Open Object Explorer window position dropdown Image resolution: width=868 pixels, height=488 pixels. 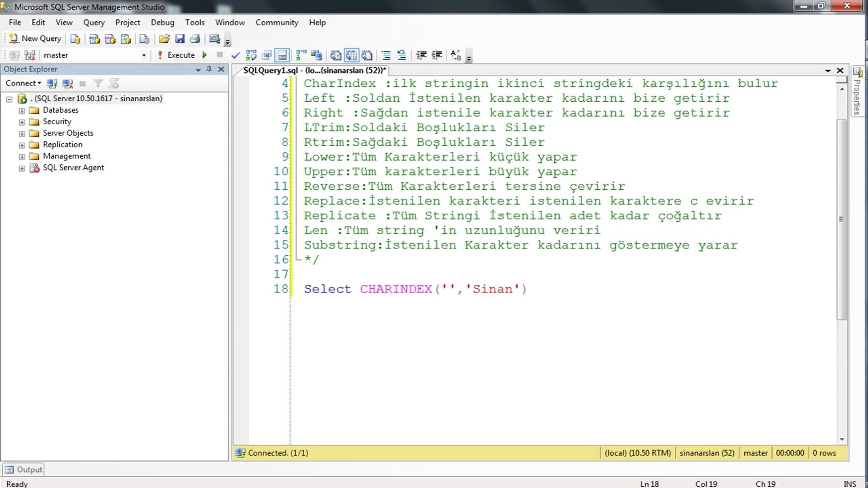point(198,70)
